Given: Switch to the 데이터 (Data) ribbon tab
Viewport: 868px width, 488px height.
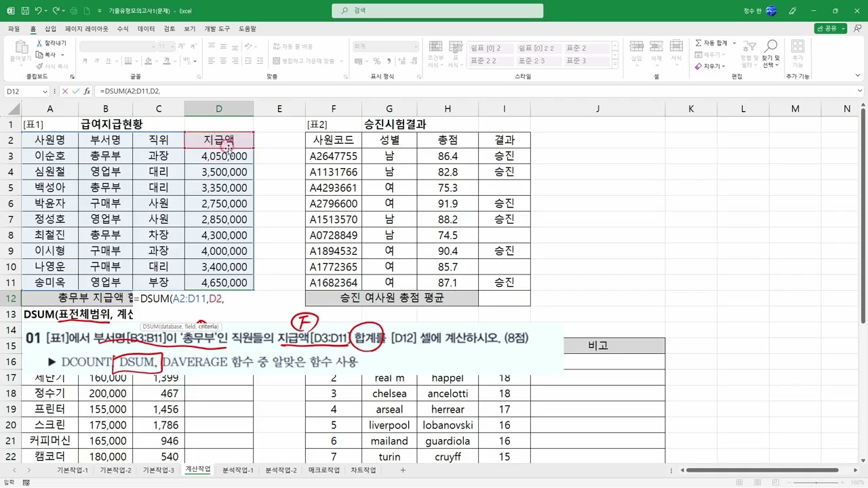Looking at the screenshot, I should tap(146, 29).
